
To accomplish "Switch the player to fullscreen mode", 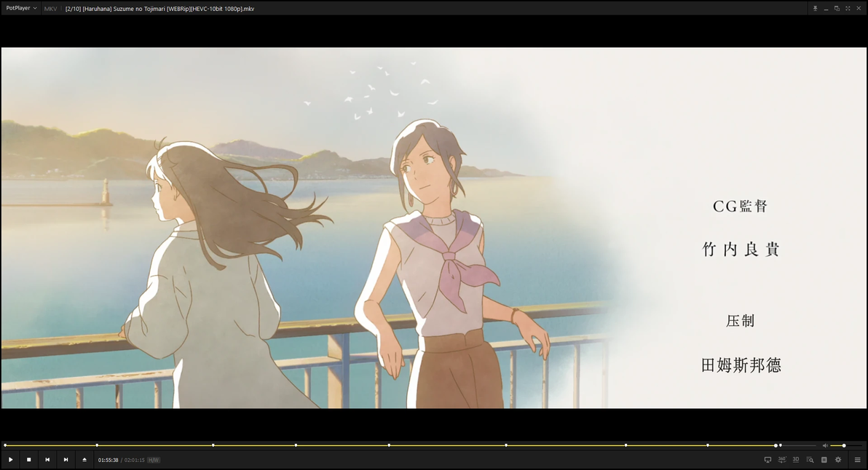I will point(848,9).
